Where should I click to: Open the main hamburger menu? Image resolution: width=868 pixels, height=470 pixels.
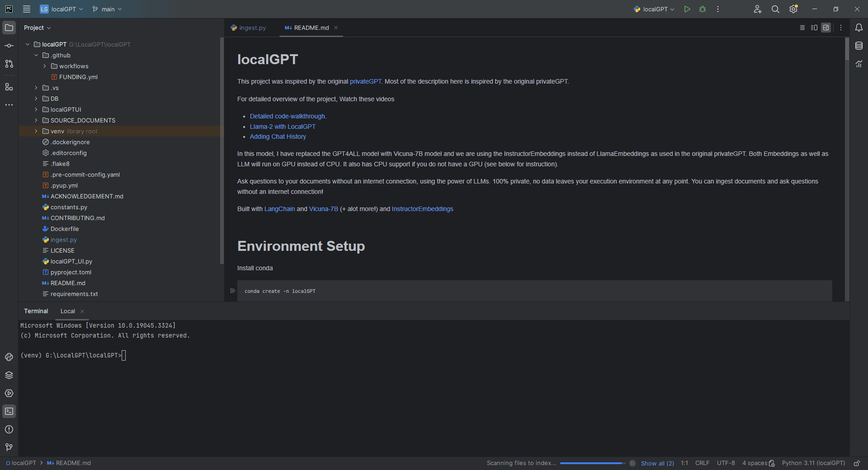click(27, 9)
